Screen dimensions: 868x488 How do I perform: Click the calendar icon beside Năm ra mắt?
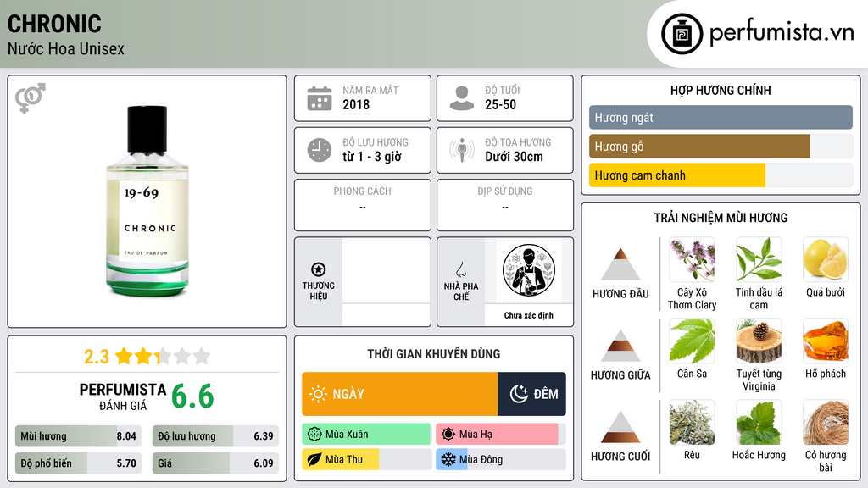(x=320, y=98)
